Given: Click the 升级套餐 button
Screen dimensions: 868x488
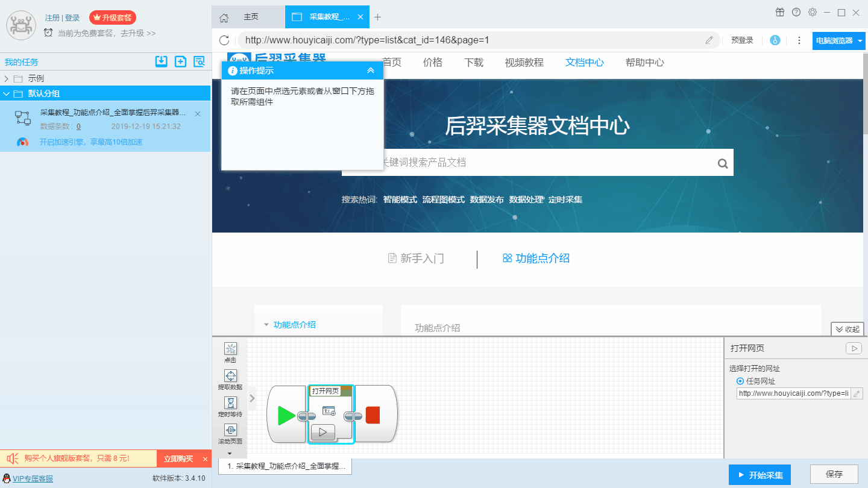Looking at the screenshot, I should click(113, 17).
